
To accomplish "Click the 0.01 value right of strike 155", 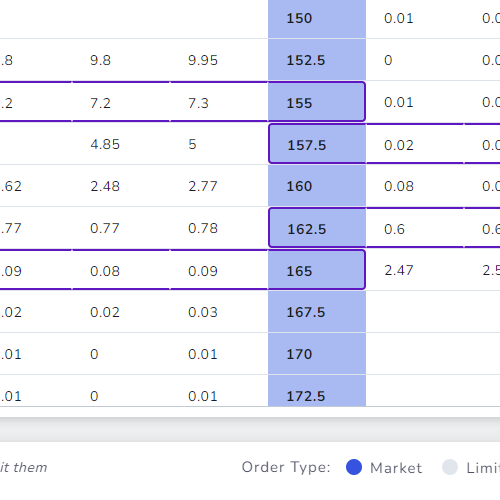I will 399,102.
